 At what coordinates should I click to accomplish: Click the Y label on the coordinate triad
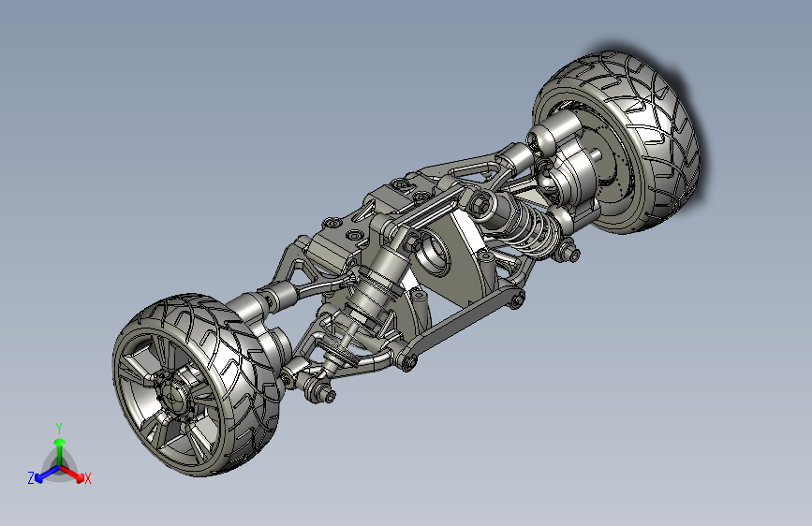(x=59, y=428)
